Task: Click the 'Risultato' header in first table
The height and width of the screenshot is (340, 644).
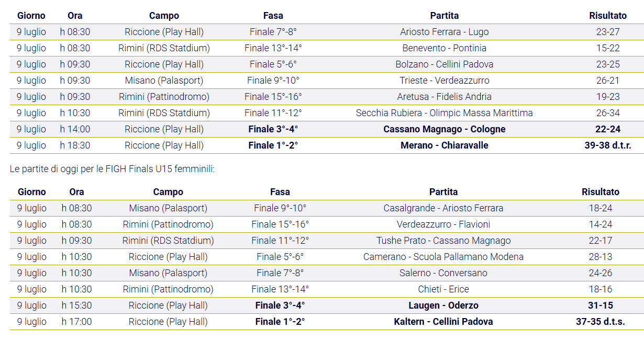Action: pos(608,16)
